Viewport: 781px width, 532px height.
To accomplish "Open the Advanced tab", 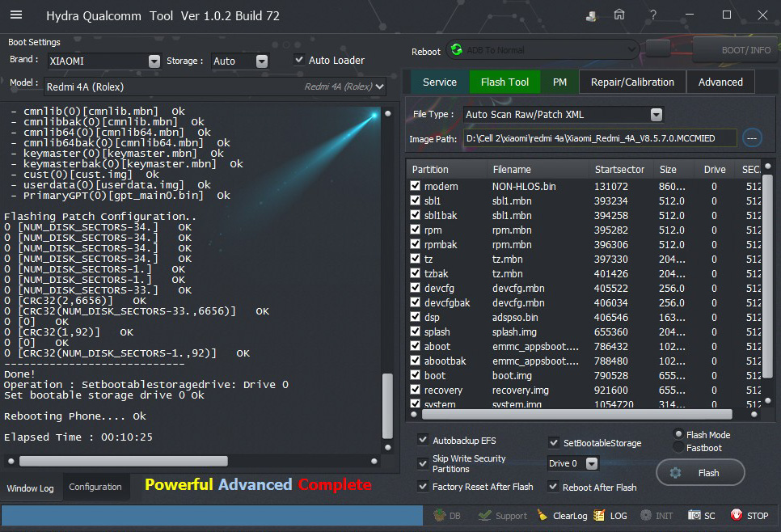I will 720,82.
